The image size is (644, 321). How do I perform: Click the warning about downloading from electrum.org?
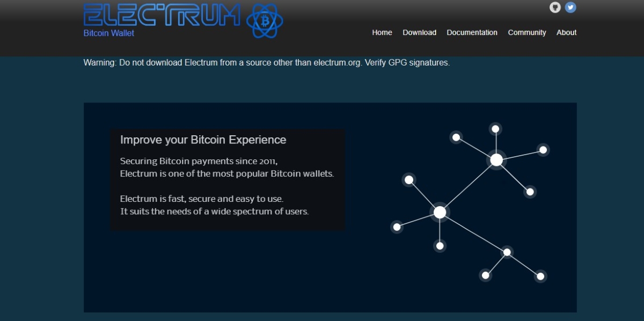click(267, 62)
